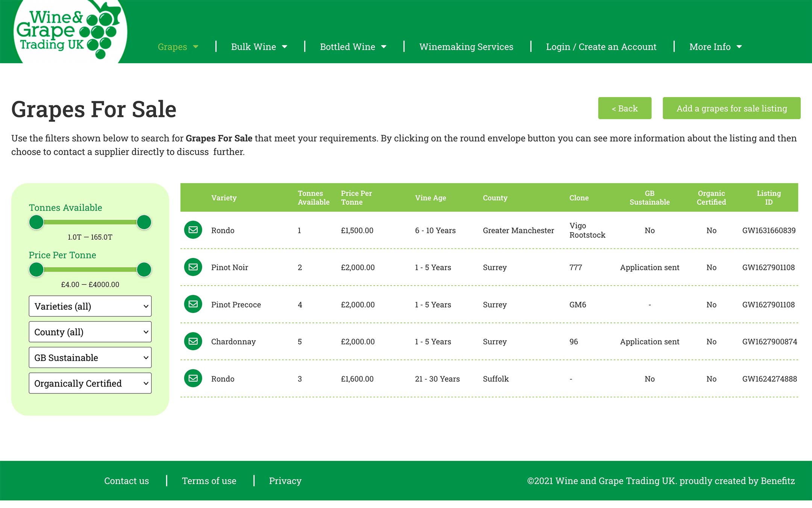Open the Contact us footer link
This screenshot has width=812, height=508.
pyautogui.click(x=126, y=481)
